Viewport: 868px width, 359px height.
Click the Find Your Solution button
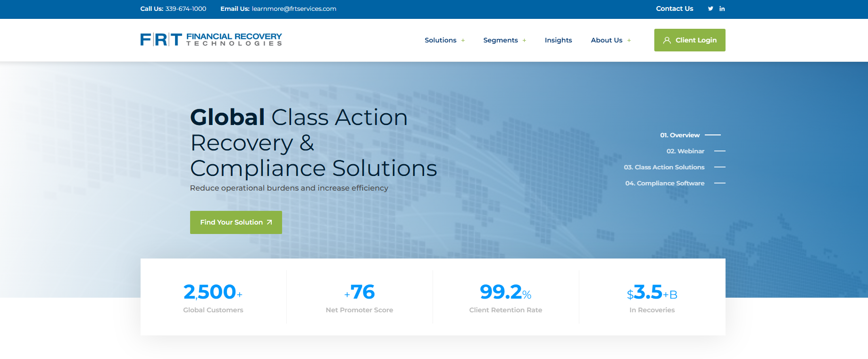236,222
